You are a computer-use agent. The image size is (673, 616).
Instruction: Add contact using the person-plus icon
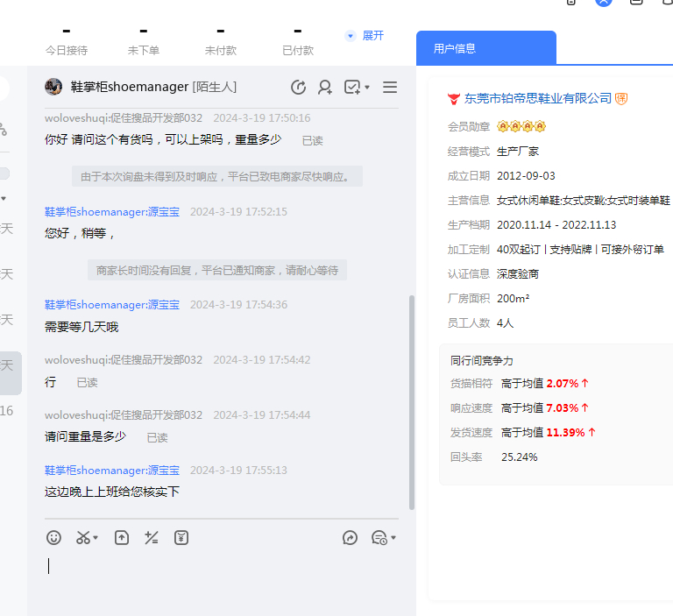(325, 87)
